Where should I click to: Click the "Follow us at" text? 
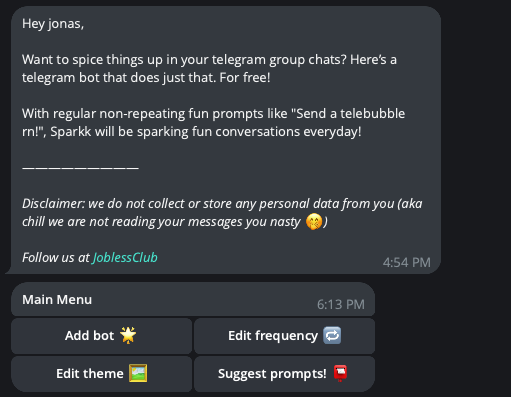[56, 257]
